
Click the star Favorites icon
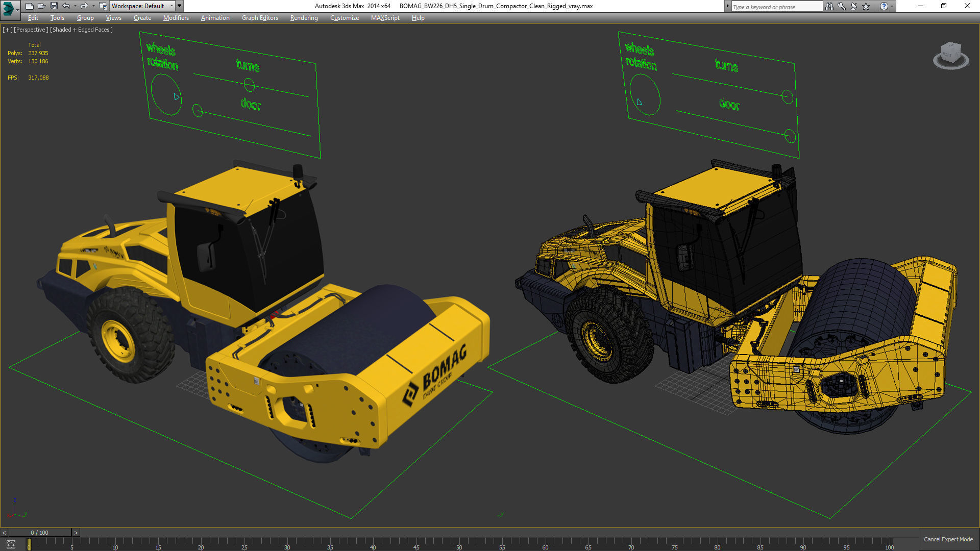coord(866,6)
